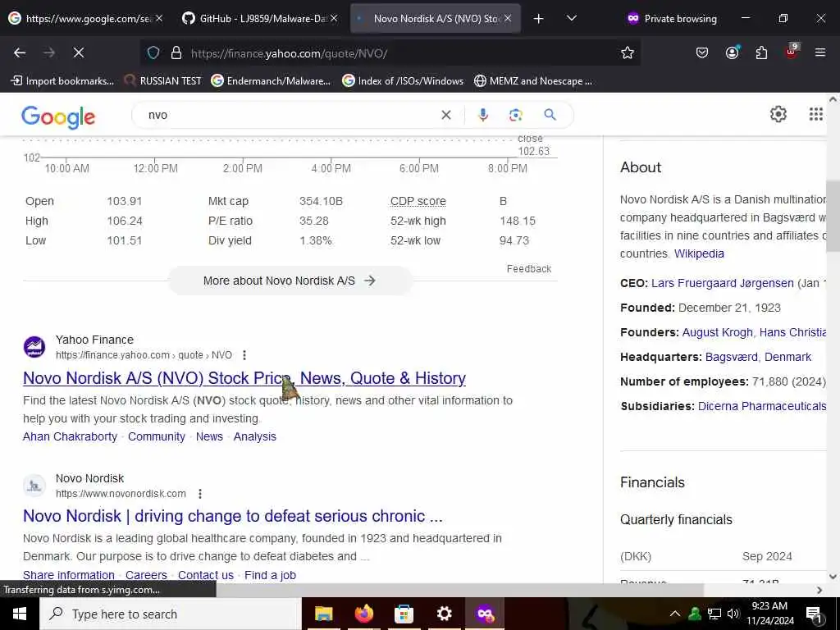Open the Index of /ISOs/Windows bookmark
The height and width of the screenshot is (630, 840).
click(x=403, y=81)
